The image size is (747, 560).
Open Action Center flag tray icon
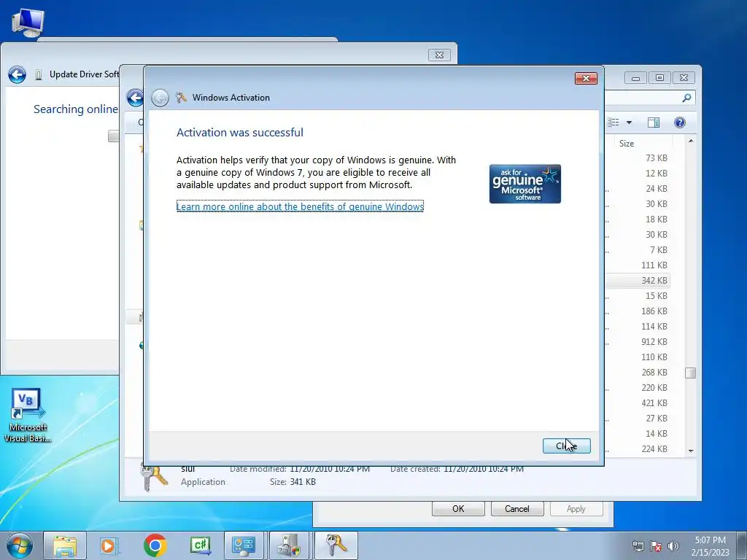656,546
